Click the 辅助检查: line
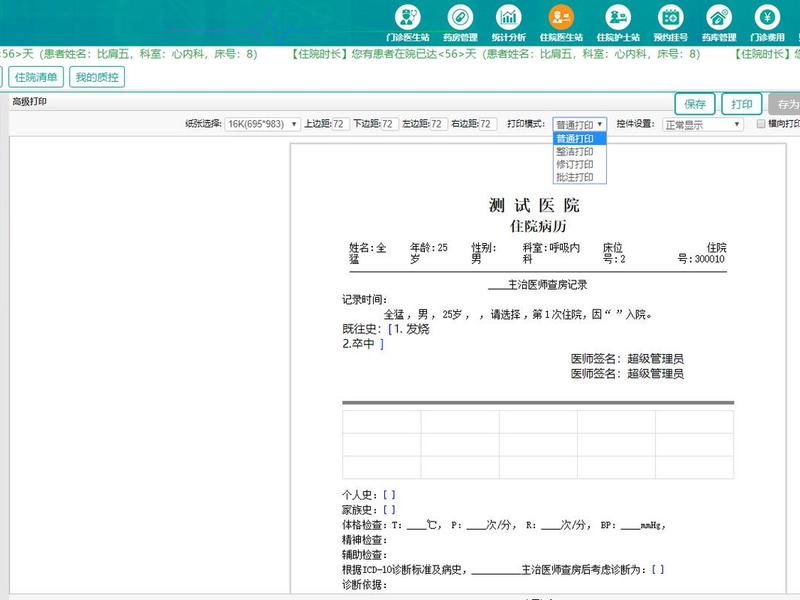This screenshot has width=800, height=600. pos(364,554)
